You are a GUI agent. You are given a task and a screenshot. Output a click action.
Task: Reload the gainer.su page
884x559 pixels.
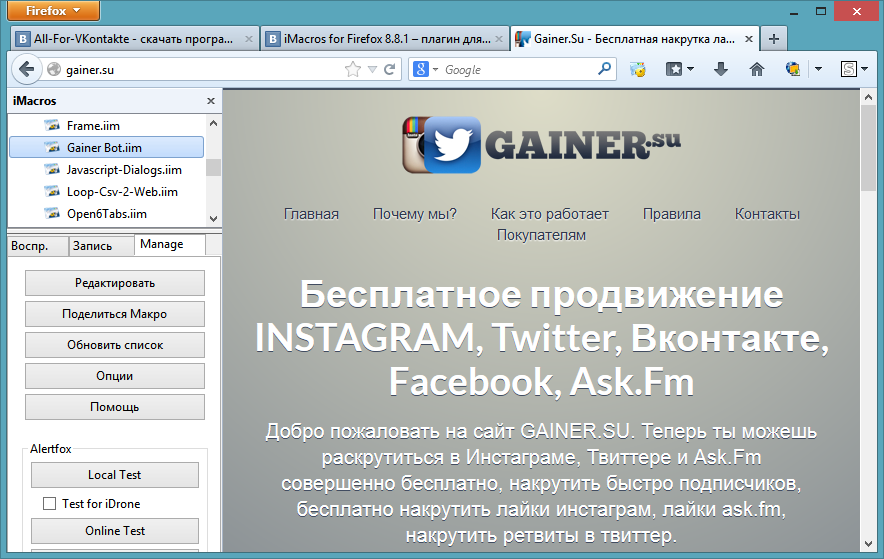[390, 69]
